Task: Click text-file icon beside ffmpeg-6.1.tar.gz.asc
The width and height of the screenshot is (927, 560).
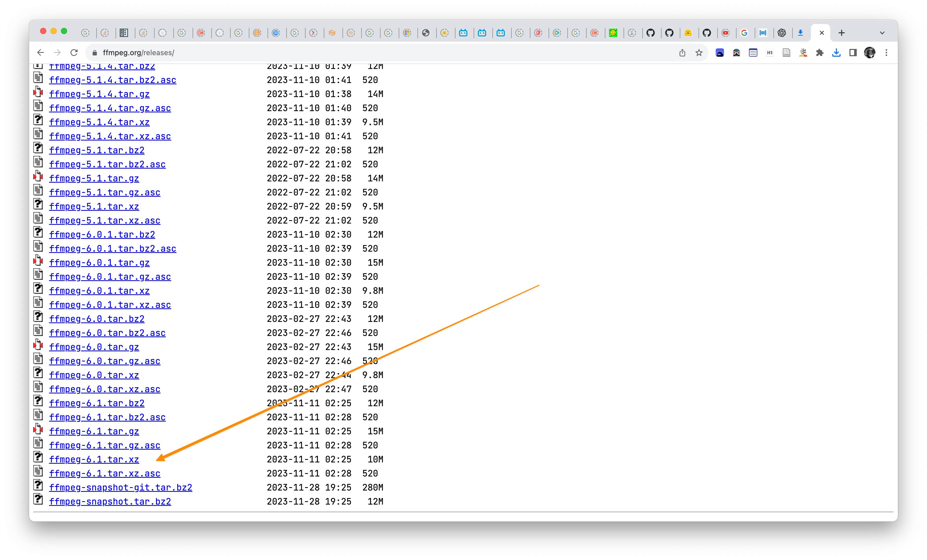Action: click(38, 443)
